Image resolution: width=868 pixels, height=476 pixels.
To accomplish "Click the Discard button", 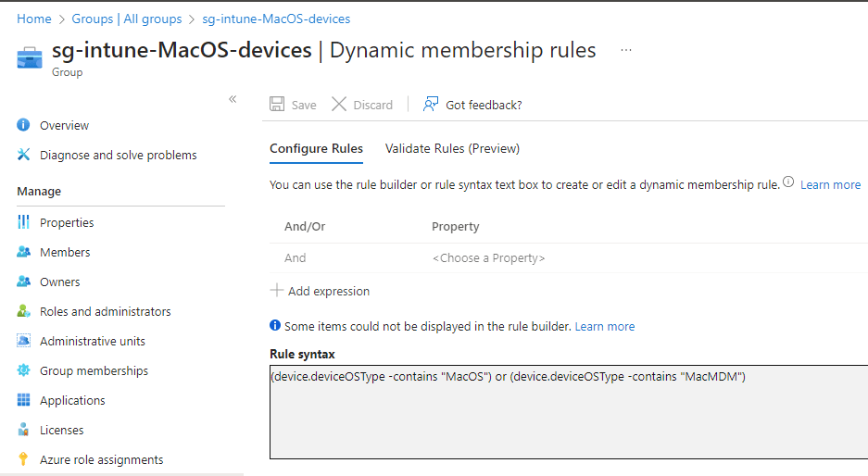I will click(362, 105).
